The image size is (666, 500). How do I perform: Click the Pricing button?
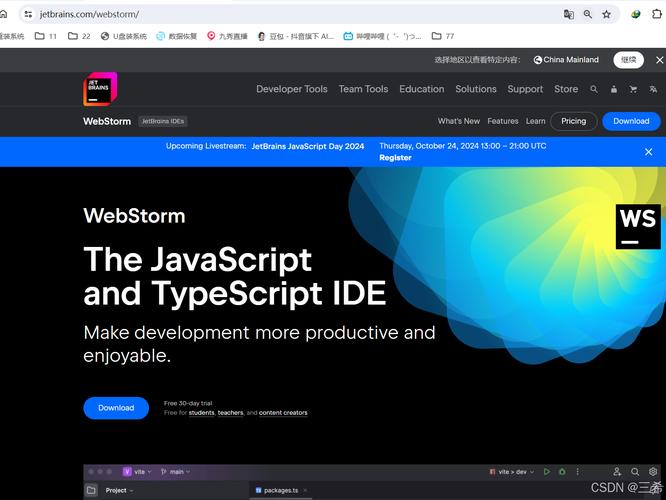[573, 121]
